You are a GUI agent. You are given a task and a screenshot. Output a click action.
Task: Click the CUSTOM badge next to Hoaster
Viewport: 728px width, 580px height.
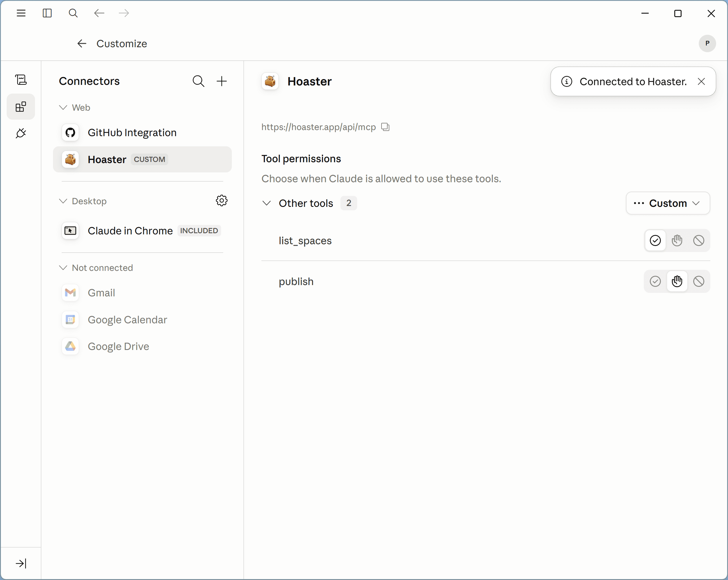tap(149, 160)
